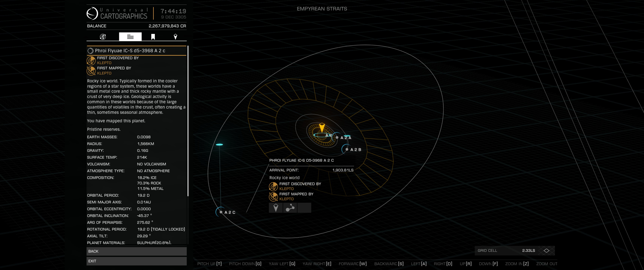Open the system overview orbit tab
Screen dimensions: 644x270
tap(103, 37)
